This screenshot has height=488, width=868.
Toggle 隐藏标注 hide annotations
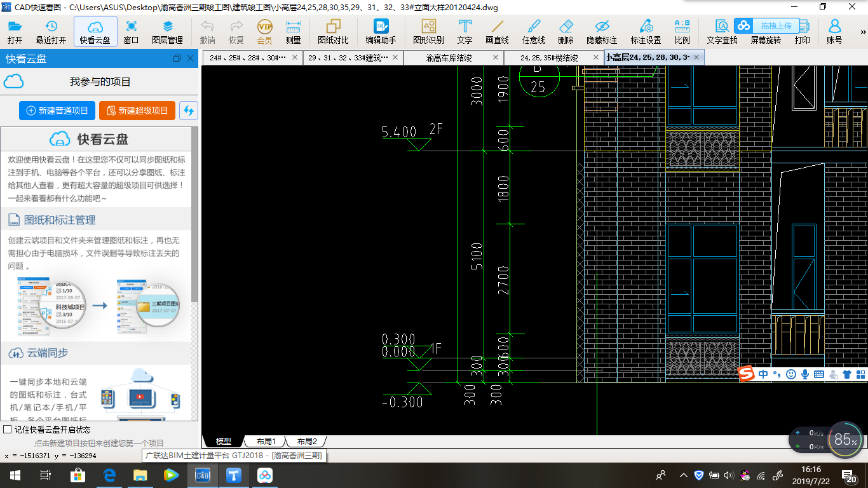pyautogui.click(x=602, y=32)
